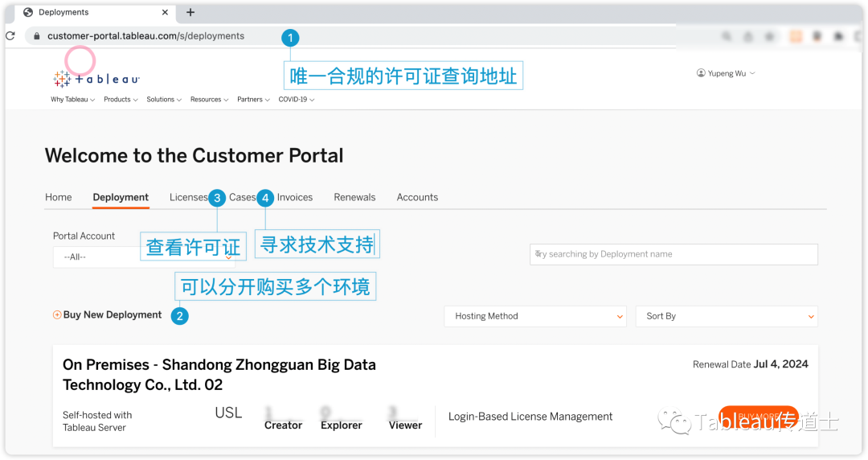Expand the Solutions menu
The height and width of the screenshot is (460, 868).
[x=164, y=100]
